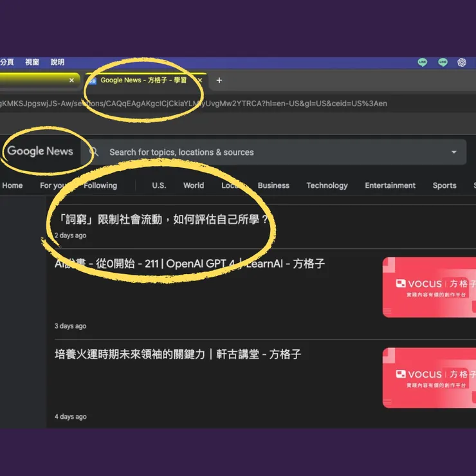Open the 說明 menu
476x476 pixels.
pos(57,62)
